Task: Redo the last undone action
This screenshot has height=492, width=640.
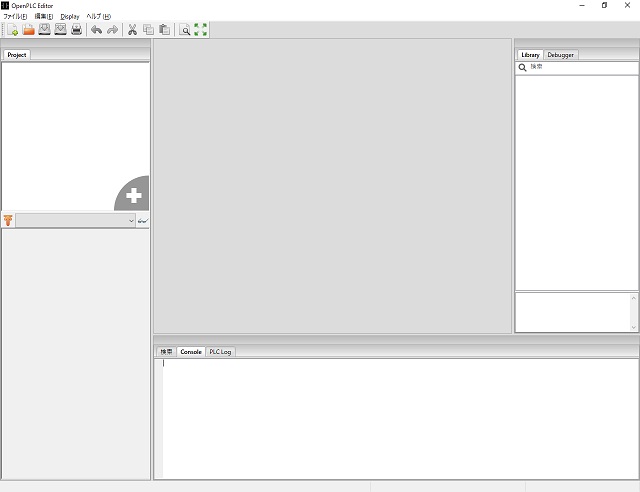Action: click(x=113, y=30)
